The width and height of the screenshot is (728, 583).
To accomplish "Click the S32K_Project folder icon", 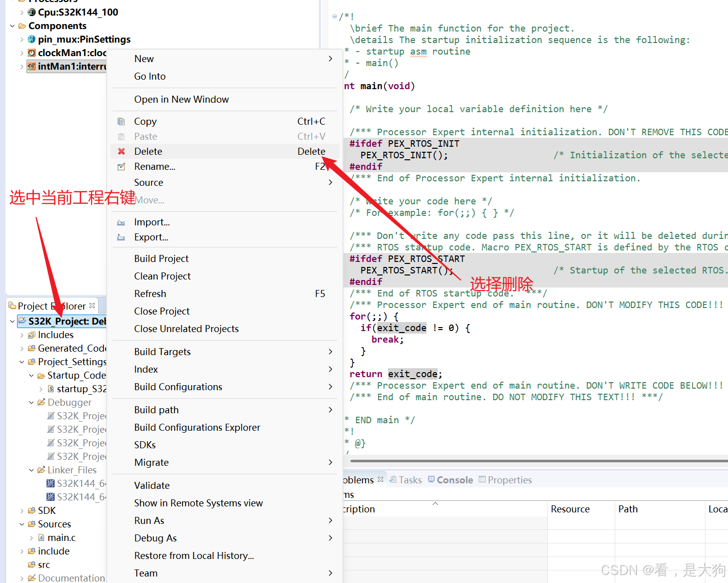I will (x=22, y=321).
